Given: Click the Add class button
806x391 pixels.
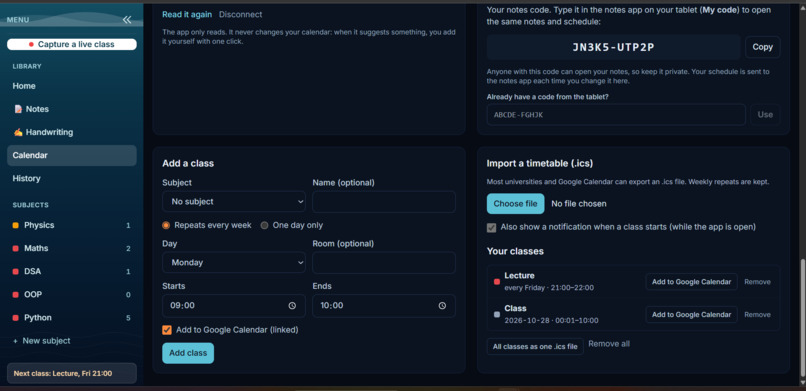Looking at the screenshot, I should [x=188, y=353].
